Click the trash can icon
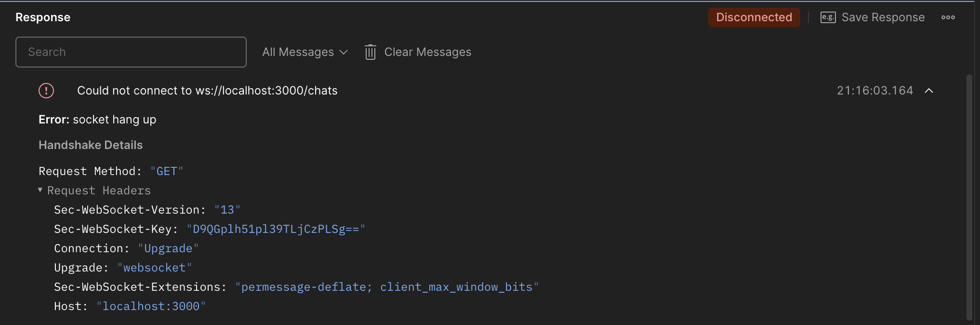 click(x=370, y=52)
